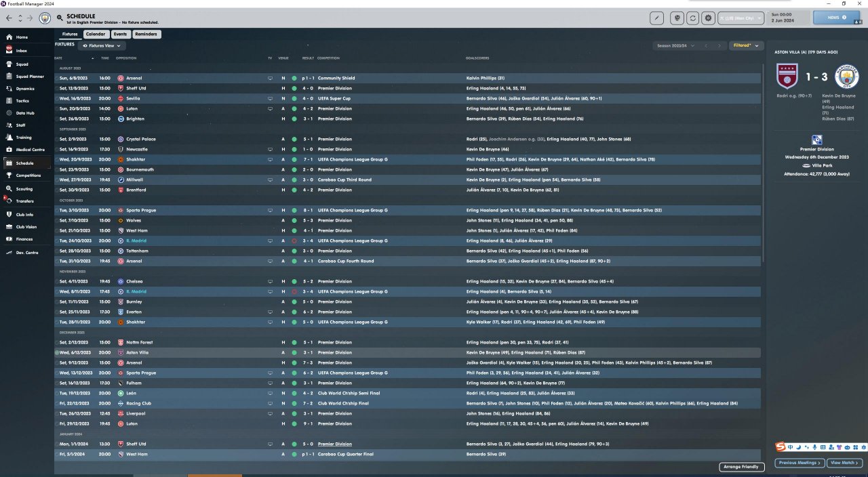This screenshot has height=477, width=868.
Task: Click the search magnifier icon in the header
Action: tap(60, 18)
